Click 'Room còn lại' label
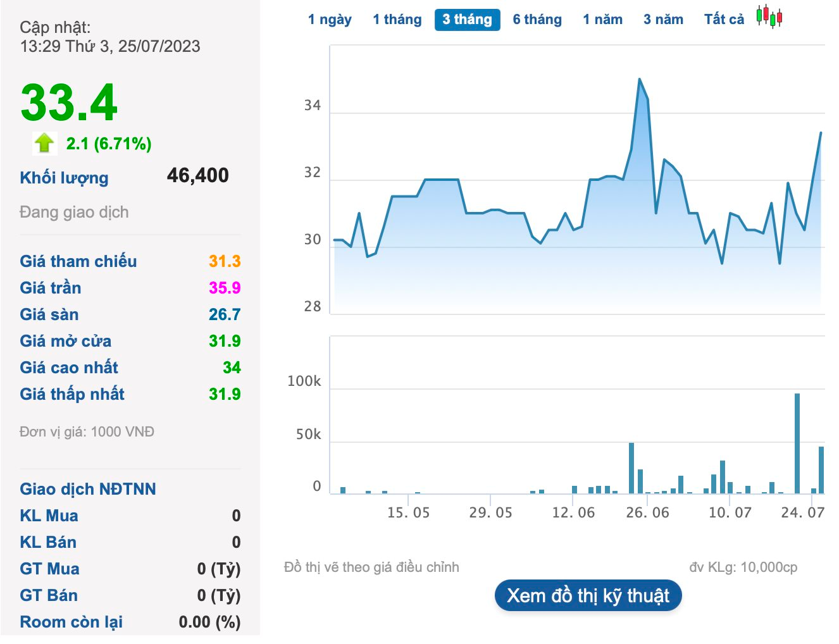The height and width of the screenshot is (644, 839). 71,622
